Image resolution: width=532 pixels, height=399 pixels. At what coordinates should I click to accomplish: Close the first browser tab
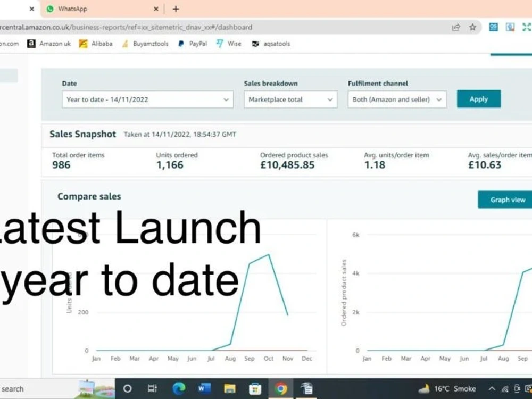pos(32,9)
